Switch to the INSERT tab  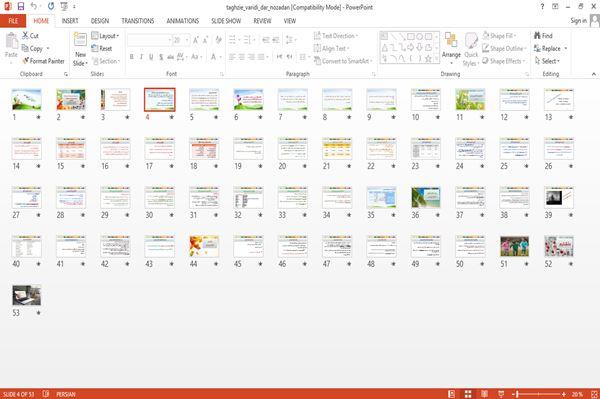pyautogui.click(x=70, y=21)
